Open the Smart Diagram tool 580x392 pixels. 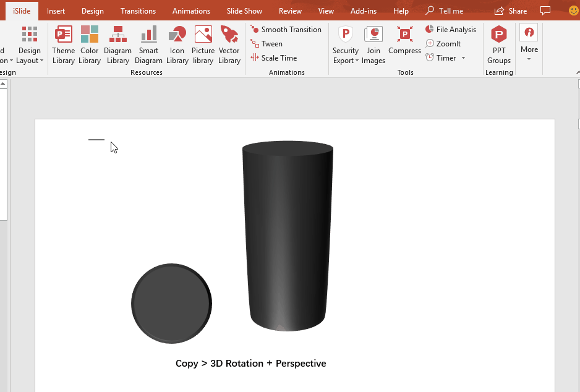pyautogui.click(x=148, y=45)
